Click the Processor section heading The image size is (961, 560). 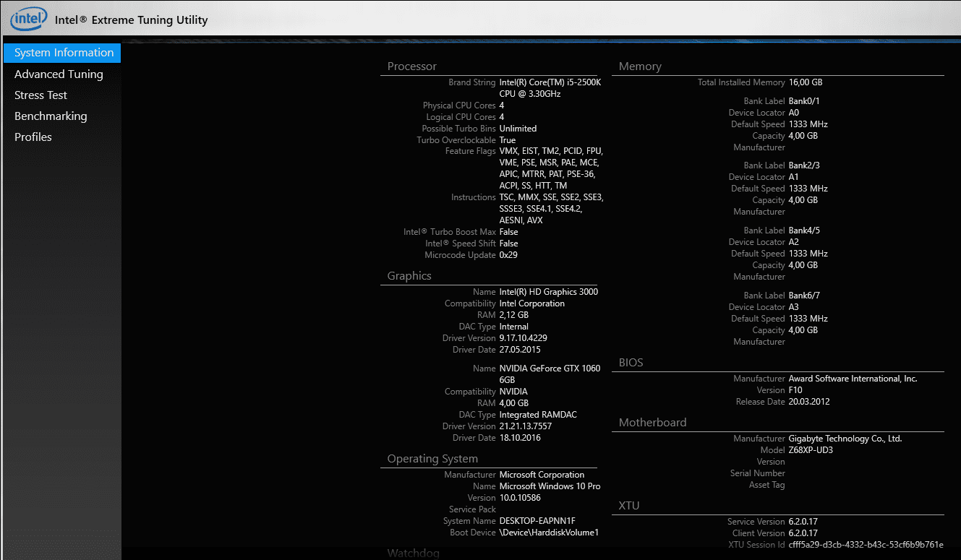click(412, 66)
